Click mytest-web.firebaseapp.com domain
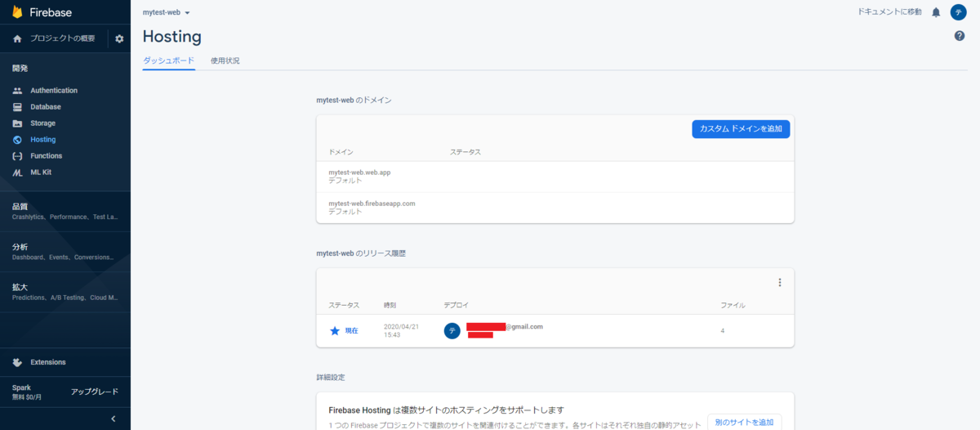 coord(372,203)
